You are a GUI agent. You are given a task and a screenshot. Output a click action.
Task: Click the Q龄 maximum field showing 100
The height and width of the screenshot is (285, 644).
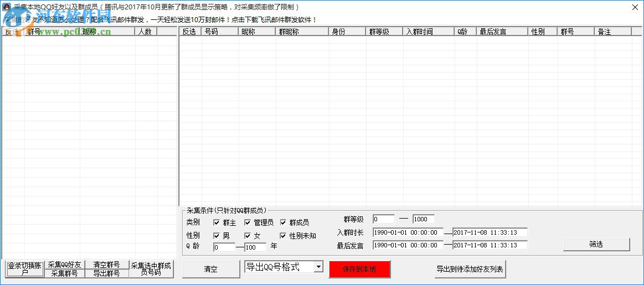click(255, 247)
